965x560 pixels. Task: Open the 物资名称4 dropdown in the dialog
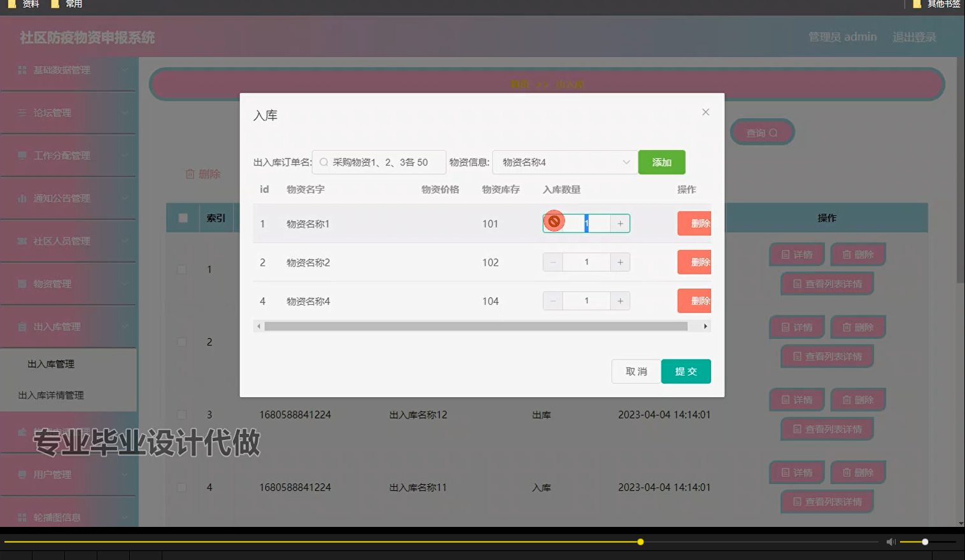tap(564, 162)
